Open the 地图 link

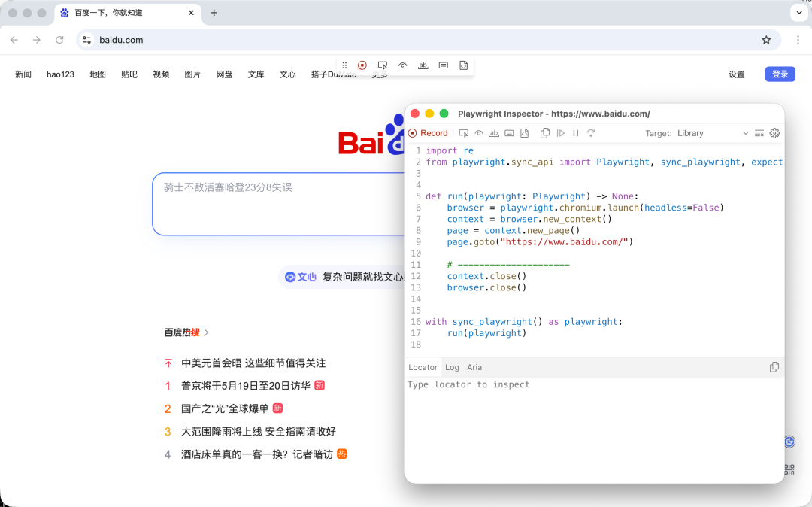click(97, 74)
